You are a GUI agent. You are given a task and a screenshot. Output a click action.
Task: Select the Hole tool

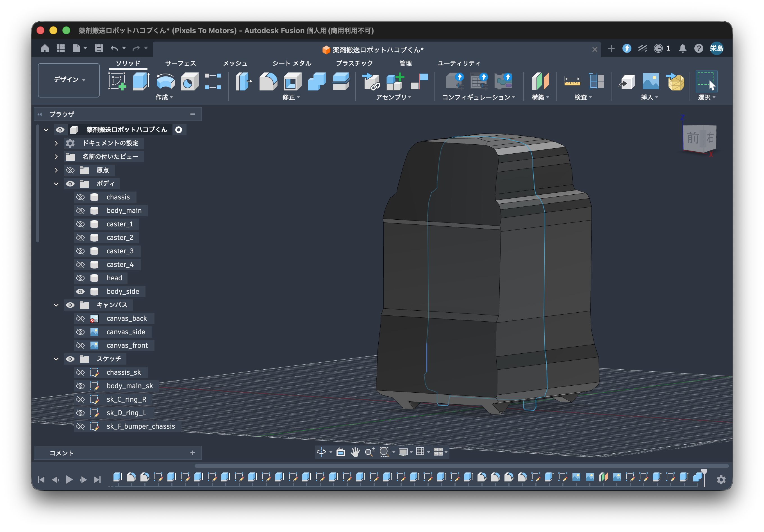(x=189, y=81)
